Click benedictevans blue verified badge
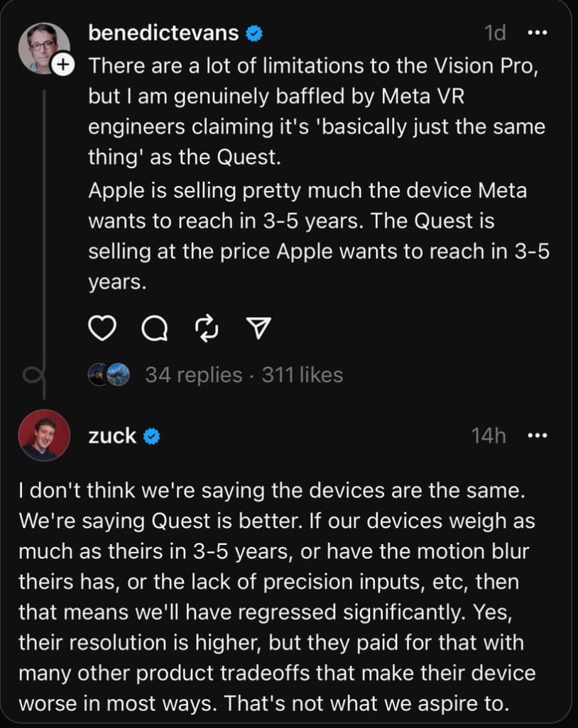The image size is (578, 728). [254, 33]
